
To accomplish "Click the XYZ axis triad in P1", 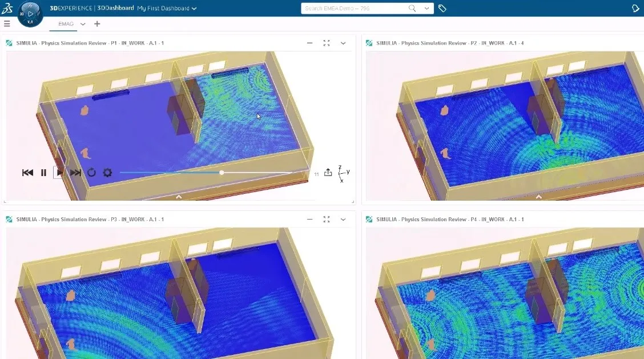I will [x=343, y=173].
